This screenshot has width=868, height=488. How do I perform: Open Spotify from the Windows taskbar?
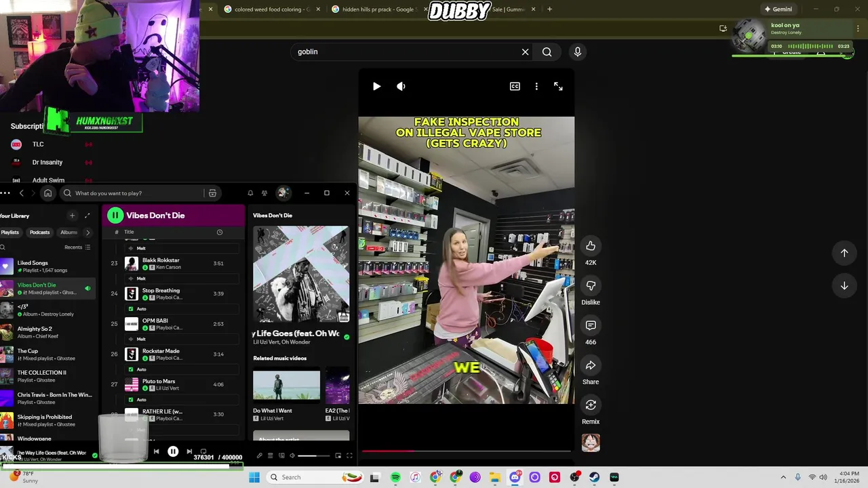click(395, 477)
